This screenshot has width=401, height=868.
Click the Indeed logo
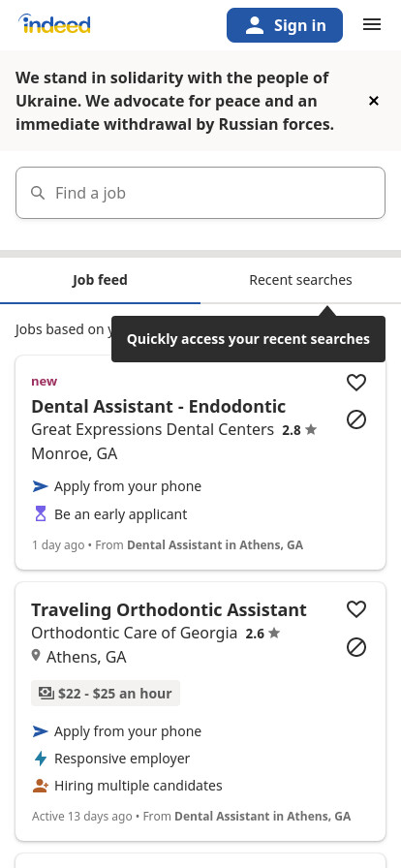[x=54, y=24]
